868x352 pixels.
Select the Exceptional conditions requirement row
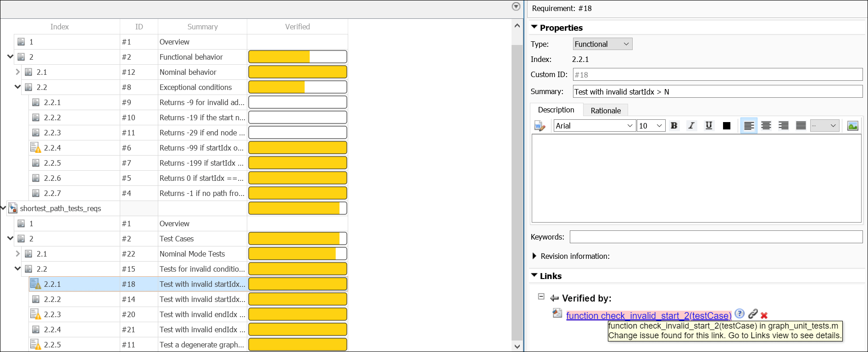point(195,87)
